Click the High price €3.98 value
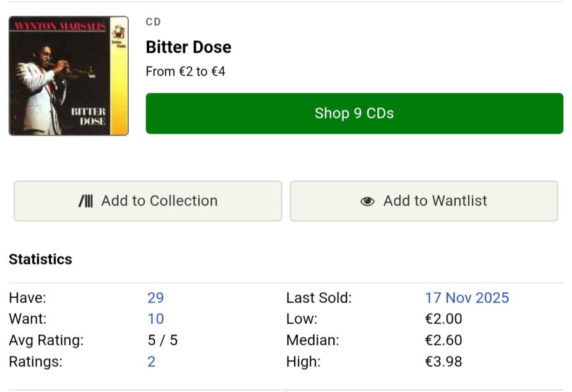The height and width of the screenshot is (392, 572). pos(443,362)
